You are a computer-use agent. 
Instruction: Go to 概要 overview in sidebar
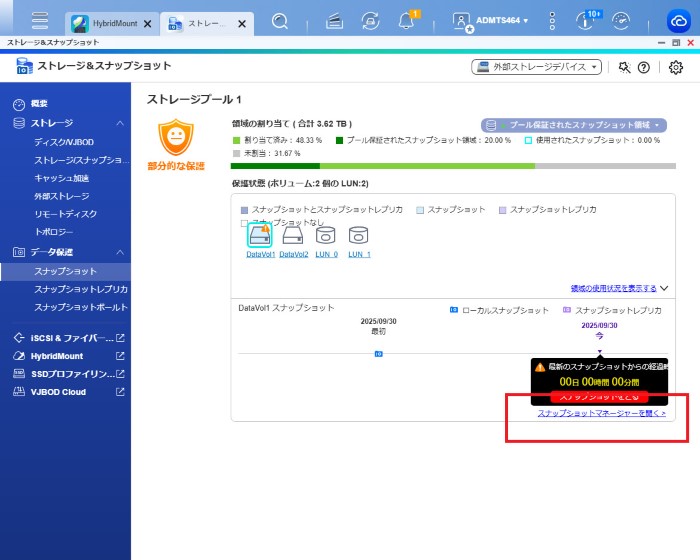39,104
